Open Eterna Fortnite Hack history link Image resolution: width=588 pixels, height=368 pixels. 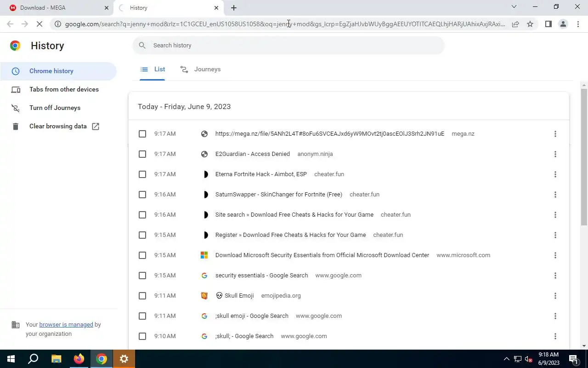261,174
